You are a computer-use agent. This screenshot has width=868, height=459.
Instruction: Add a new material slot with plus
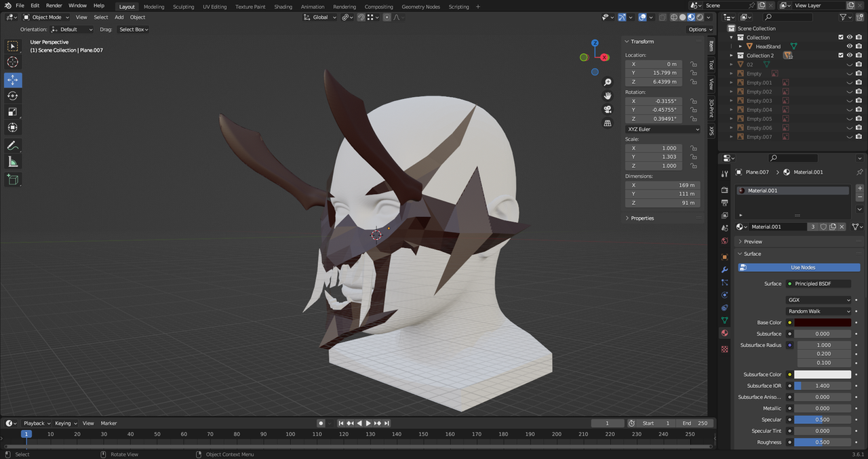(860, 188)
